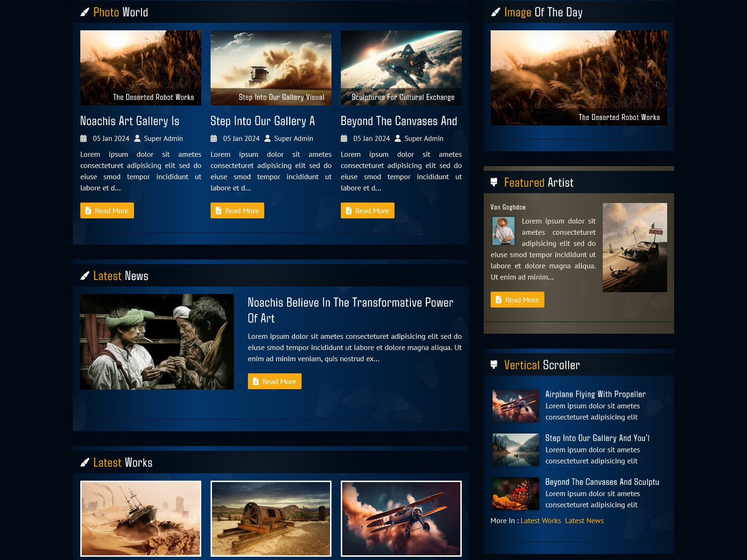Click Read More in Featured Artist panel

coord(517,300)
